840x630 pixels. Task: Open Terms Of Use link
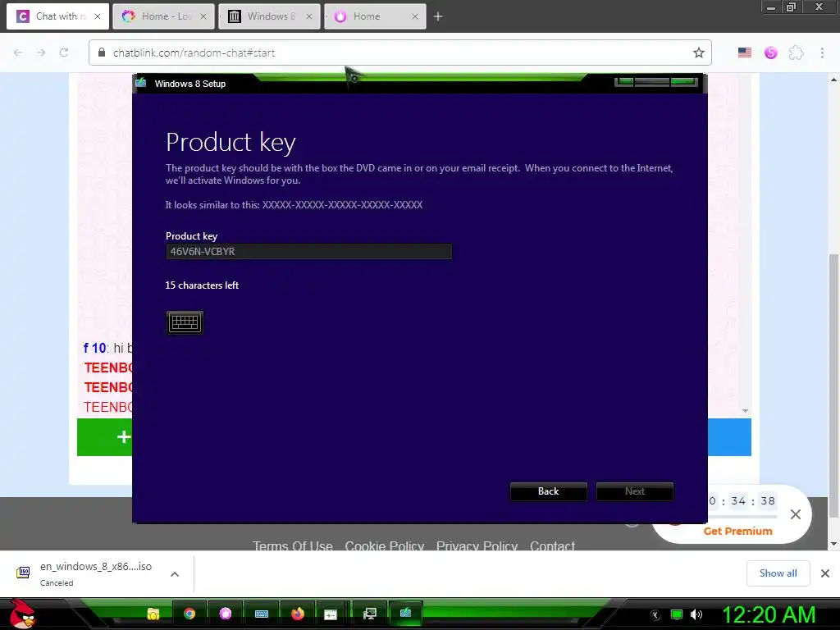pos(293,546)
